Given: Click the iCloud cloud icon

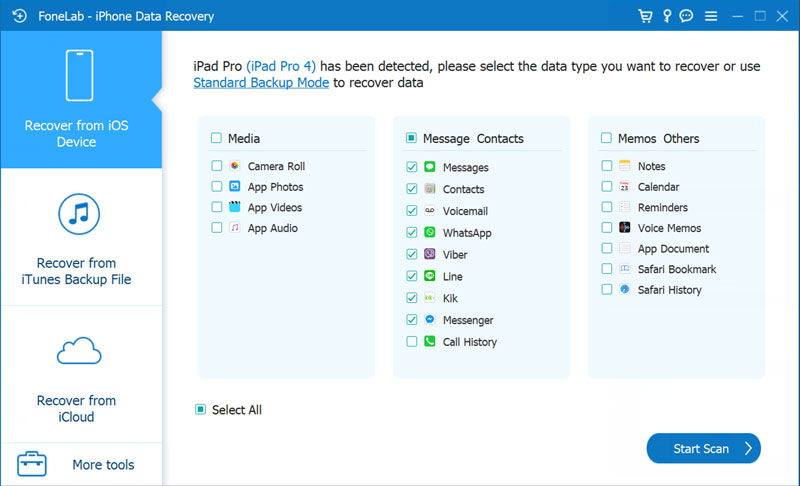Looking at the screenshot, I should tap(79, 350).
